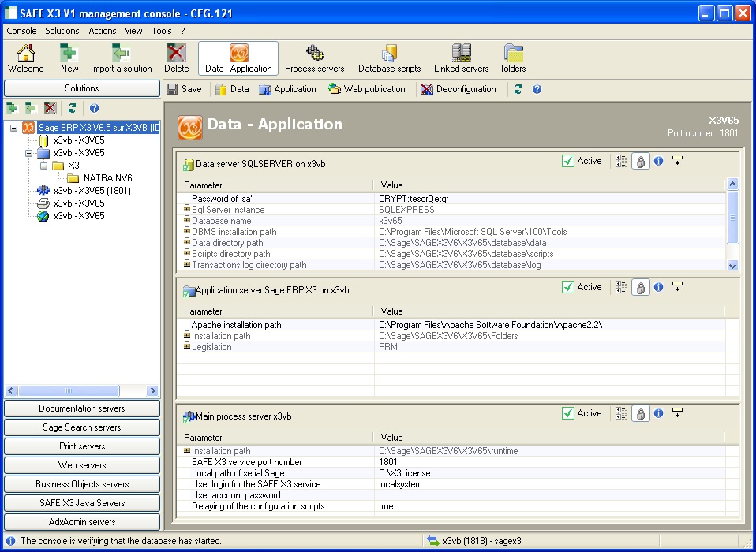
Task: Show info for Main process server section
Action: click(x=659, y=413)
